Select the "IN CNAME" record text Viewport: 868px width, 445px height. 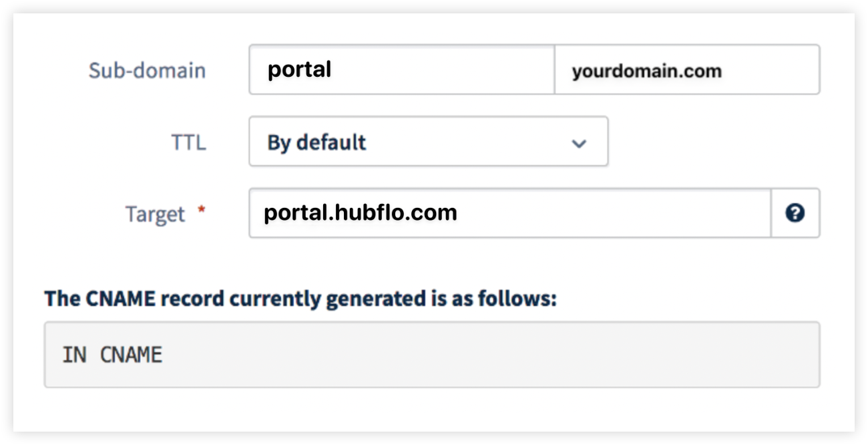pos(112,355)
